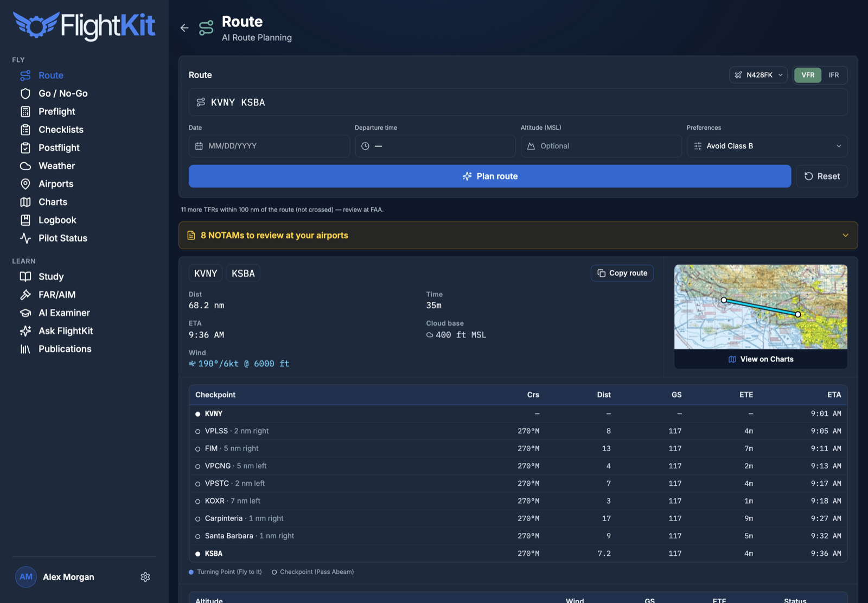This screenshot has width=868, height=603.
Task: Click Copy route button
Action: pos(622,273)
